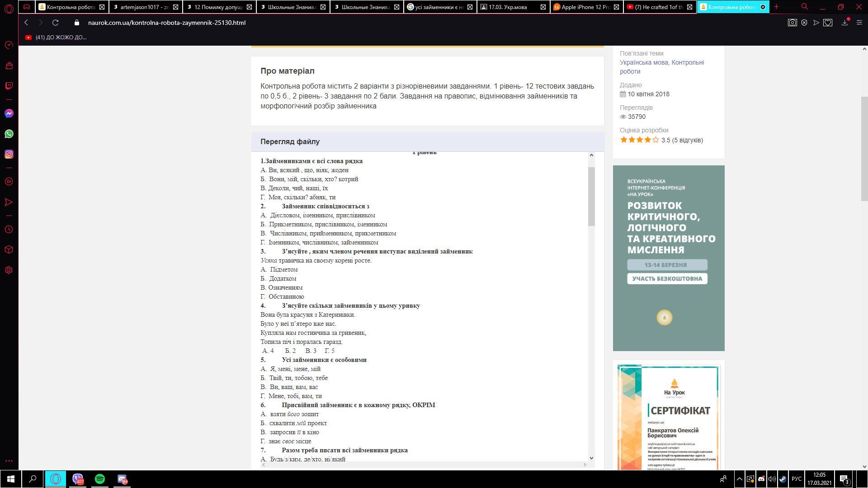Take a snapshot with camera icon
Image resolution: width=868 pixels, height=488 pixels.
point(792,23)
